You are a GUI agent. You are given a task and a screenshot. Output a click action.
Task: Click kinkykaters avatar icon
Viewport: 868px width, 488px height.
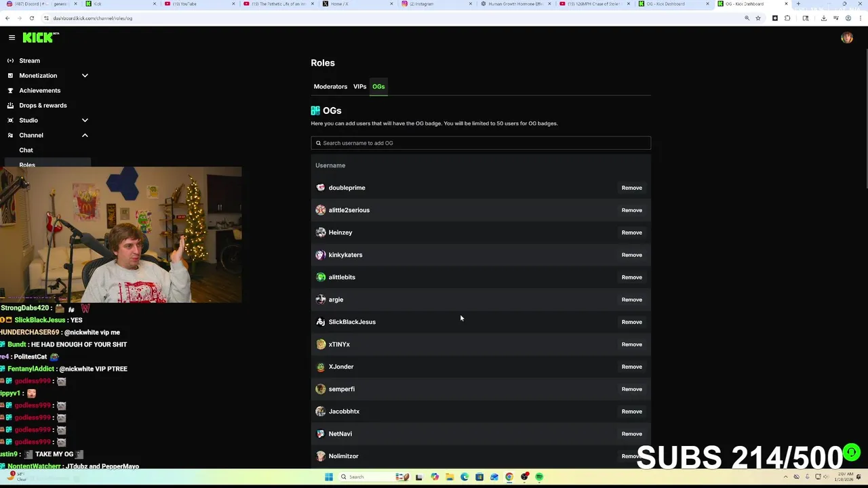click(321, 255)
